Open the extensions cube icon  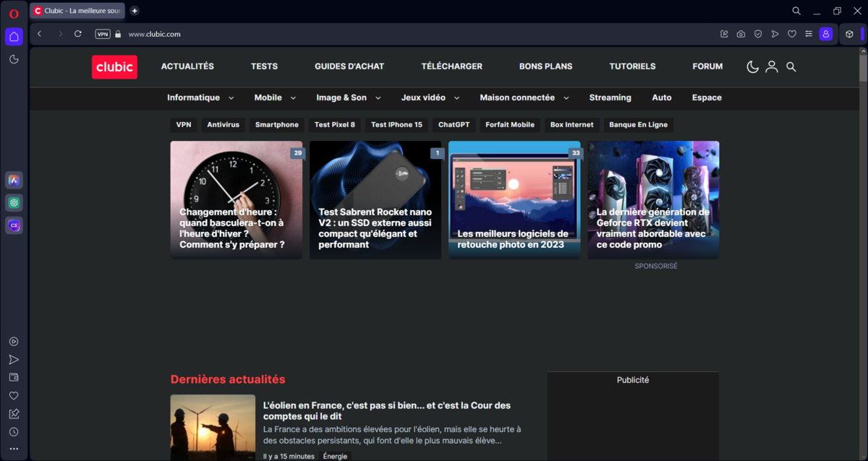[x=850, y=33]
